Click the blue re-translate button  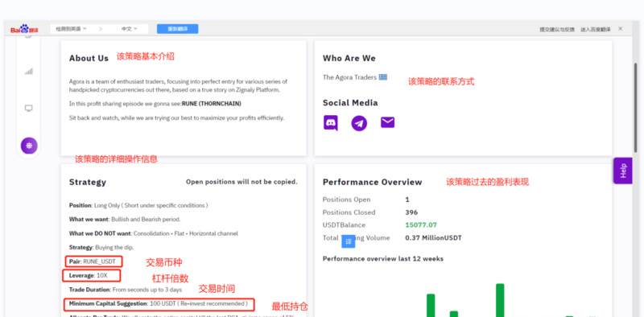[x=177, y=29]
